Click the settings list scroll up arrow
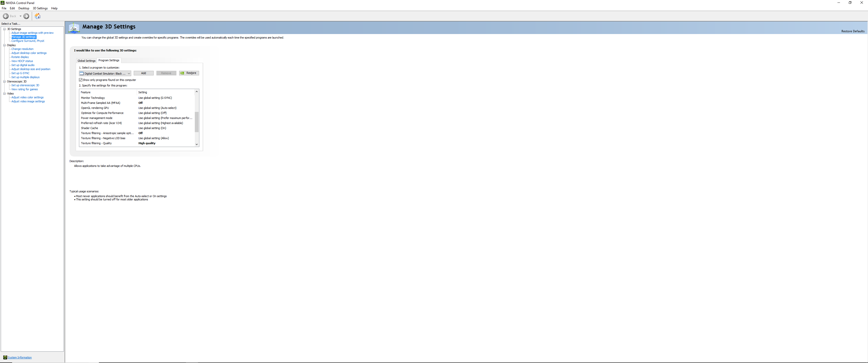 pyautogui.click(x=197, y=92)
